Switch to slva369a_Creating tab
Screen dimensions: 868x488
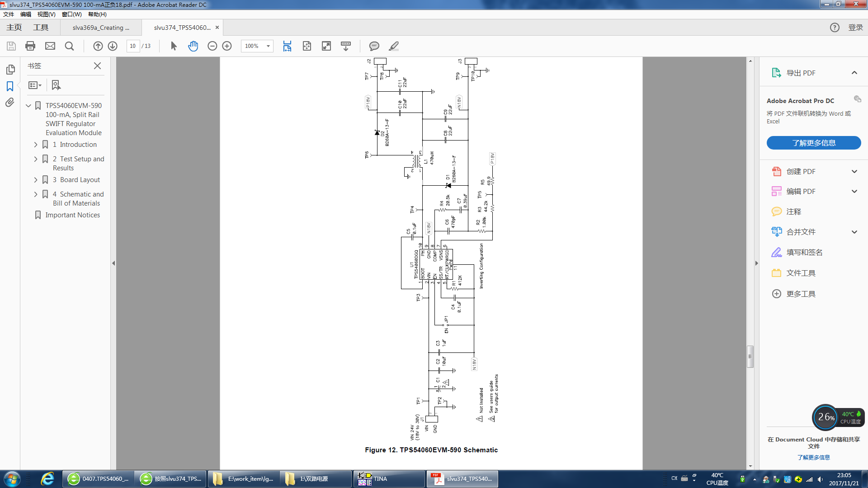[x=101, y=28]
